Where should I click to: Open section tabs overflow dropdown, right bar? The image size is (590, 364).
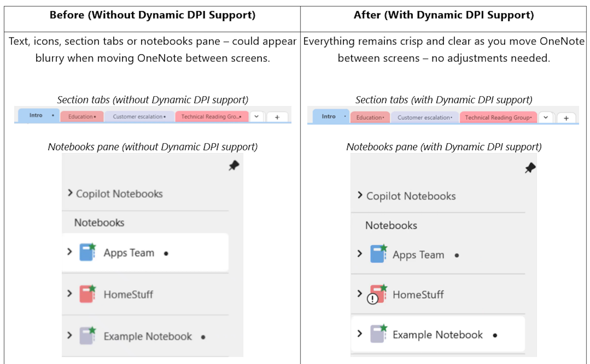546,118
